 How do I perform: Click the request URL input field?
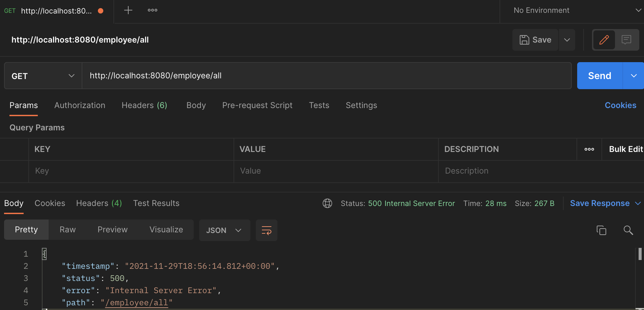tap(326, 76)
